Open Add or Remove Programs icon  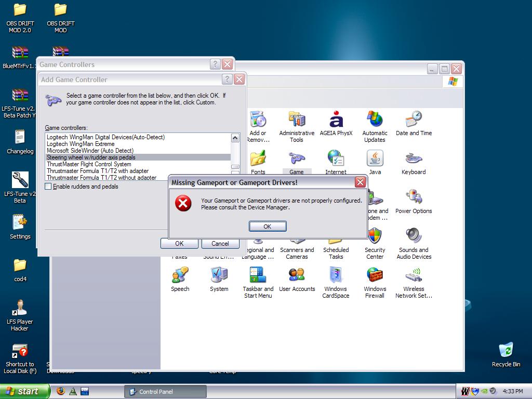pyautogui.click(x=258, y=127)
